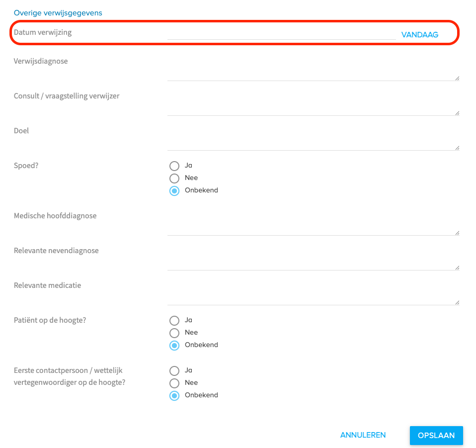Select Ja for Eerste contactpersoon op de hoogte

[174, 370]
